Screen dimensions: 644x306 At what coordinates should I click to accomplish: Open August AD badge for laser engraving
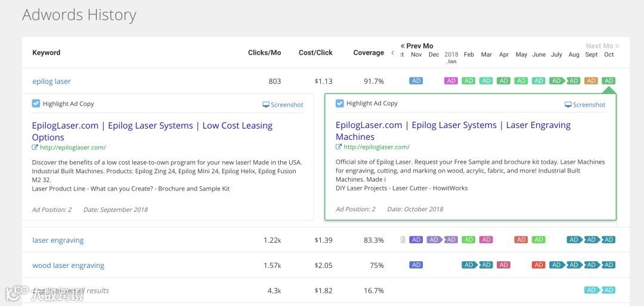click(x=574, y=239)
